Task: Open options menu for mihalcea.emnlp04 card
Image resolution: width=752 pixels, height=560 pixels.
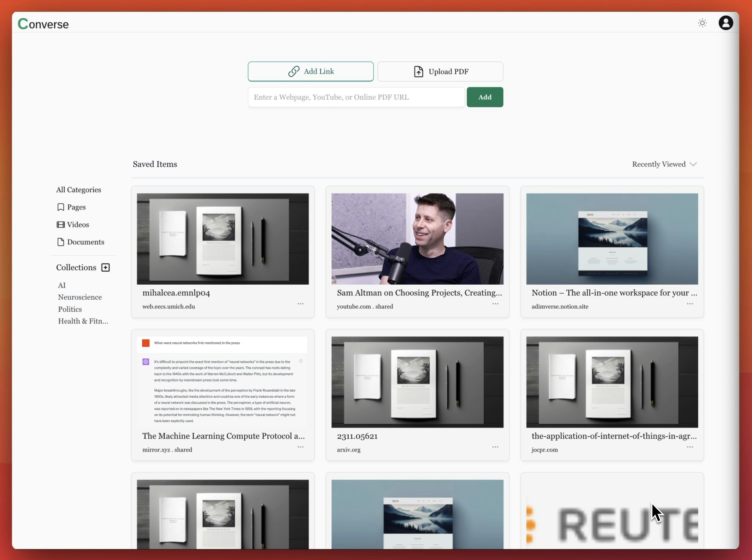Action: [x=300, y=304]
